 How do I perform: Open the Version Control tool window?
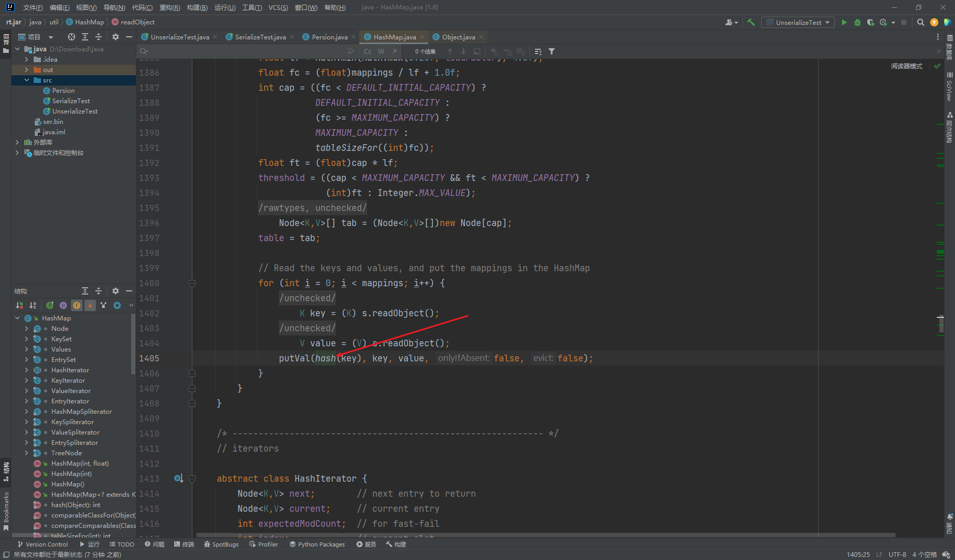(43, 544)
